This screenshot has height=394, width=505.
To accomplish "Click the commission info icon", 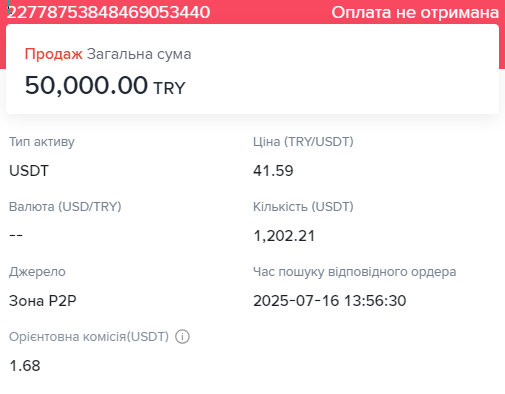I will (182, 337).
